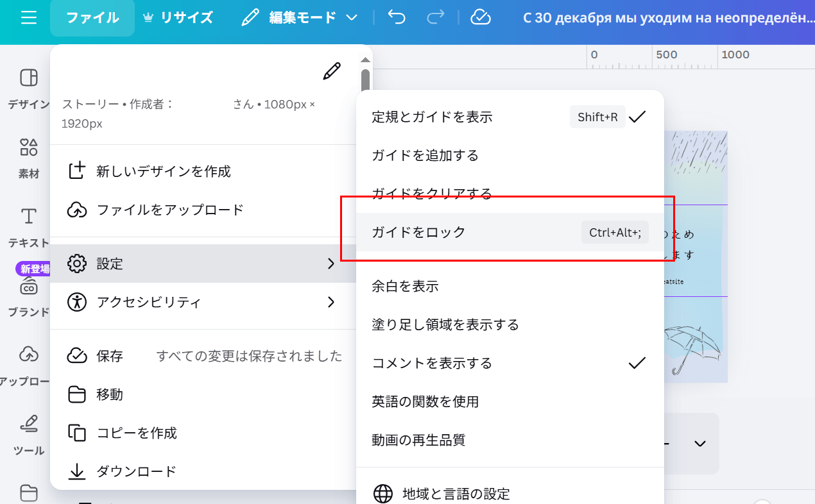This screenshot has width=815, height=504.
Task: Toggle 定規とガイドを表示
Action: pos(510,117)
